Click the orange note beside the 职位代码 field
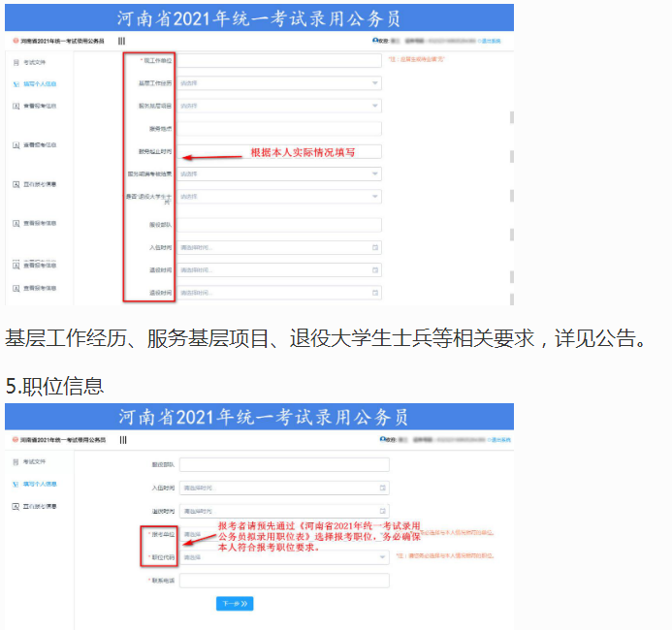672x630 pixels. 445,556
